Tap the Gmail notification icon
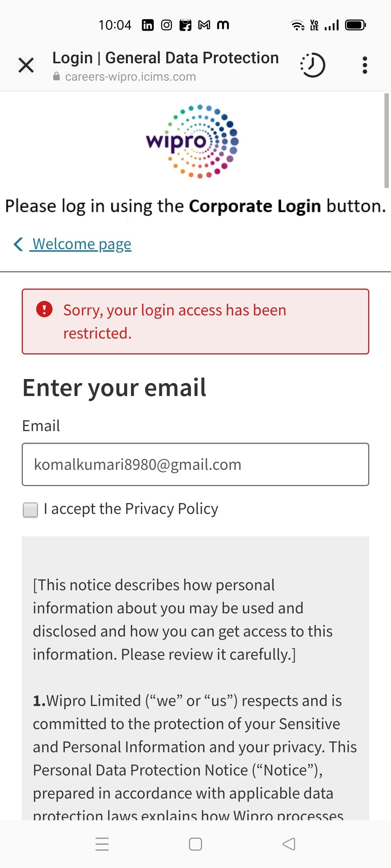 tap(204, 25)
